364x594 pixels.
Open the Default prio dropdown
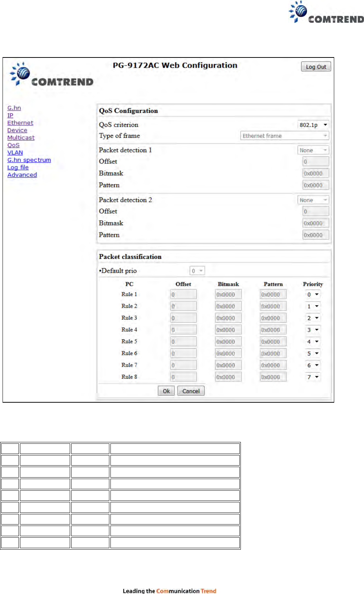[197, 271]
